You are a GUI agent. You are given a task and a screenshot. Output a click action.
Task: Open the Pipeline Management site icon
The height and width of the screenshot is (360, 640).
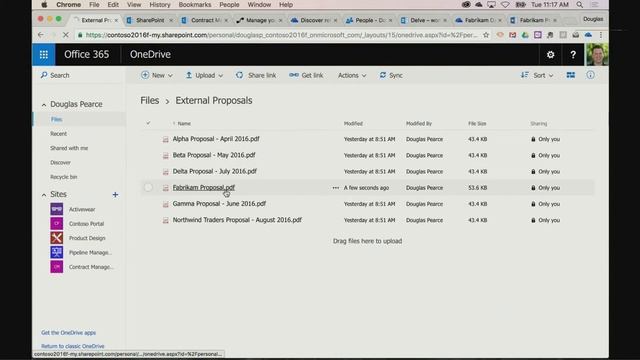pos(57,252)
